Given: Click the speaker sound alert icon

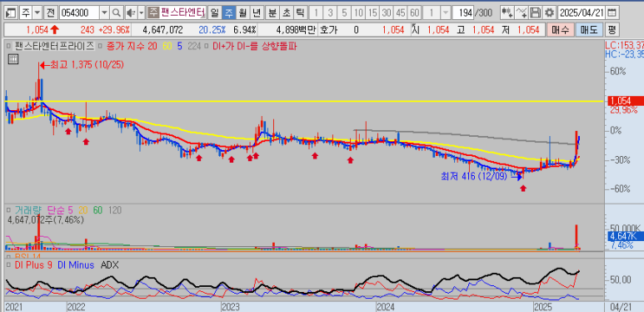Looking at the screenshot, I should (x=131, y=13).
